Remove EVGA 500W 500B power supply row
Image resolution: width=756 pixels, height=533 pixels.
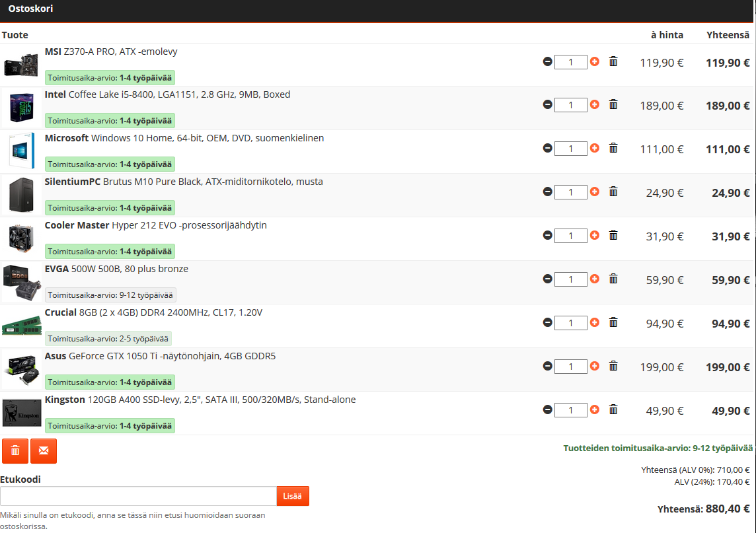613,279
